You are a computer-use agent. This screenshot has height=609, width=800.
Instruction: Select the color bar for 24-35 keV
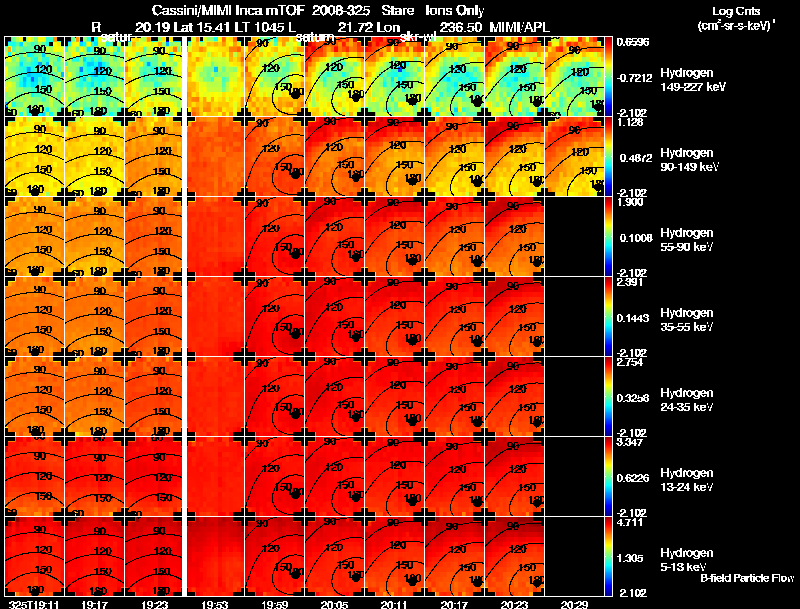coord(608,397)
